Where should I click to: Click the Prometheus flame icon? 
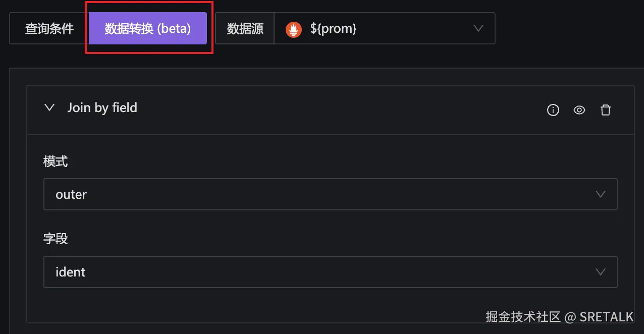point(294,29)
